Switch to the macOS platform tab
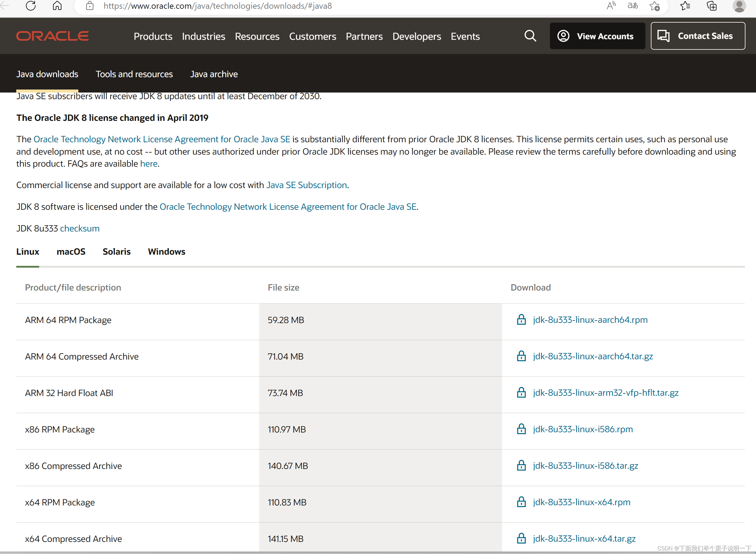The height and width of the screenshot is (554, 756). pos(71,251)
